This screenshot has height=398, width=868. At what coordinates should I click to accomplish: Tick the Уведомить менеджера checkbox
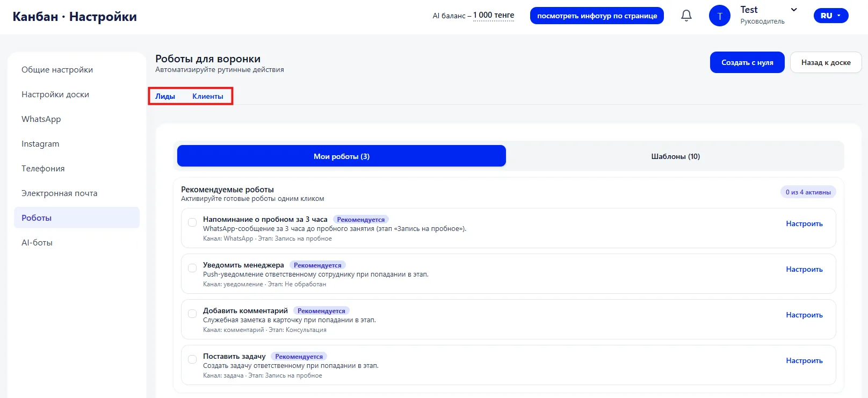(192, 268)
